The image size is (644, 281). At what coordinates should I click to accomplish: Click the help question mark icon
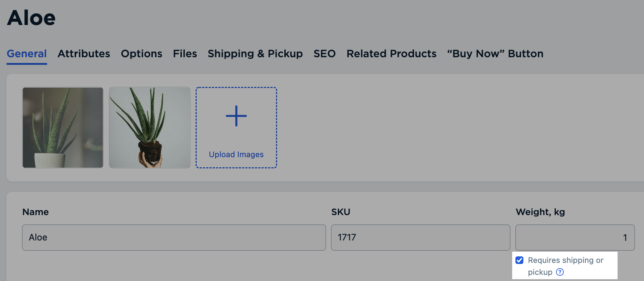coord(560,272)
